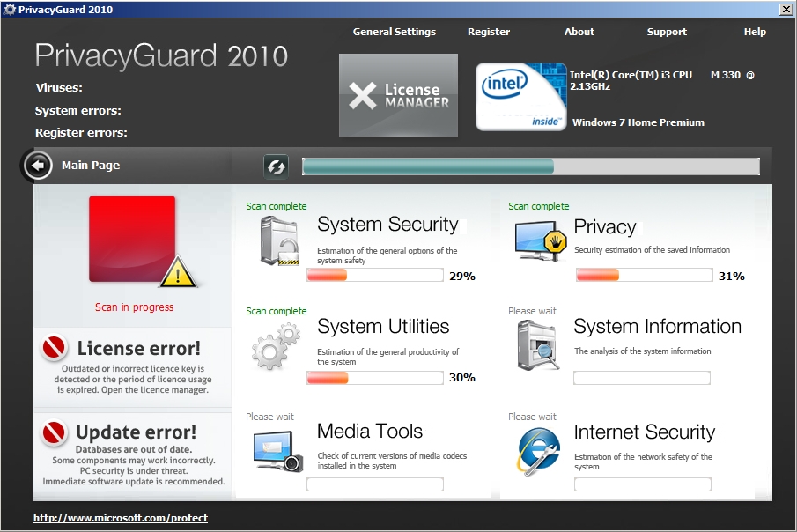
Task: Click the Privacy heading
Action: coord(605,227)
